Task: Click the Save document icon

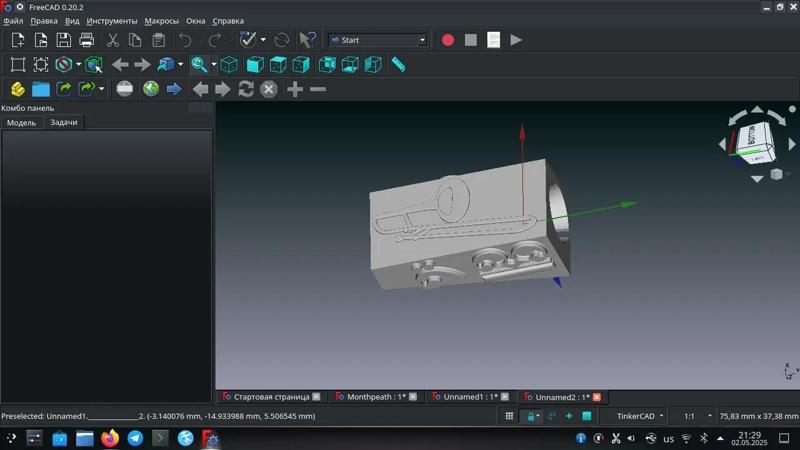Action: click(x=63, y=40)
